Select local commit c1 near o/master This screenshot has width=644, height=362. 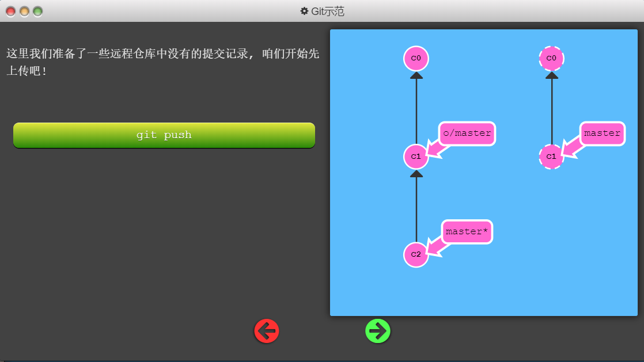coord(416,157)
